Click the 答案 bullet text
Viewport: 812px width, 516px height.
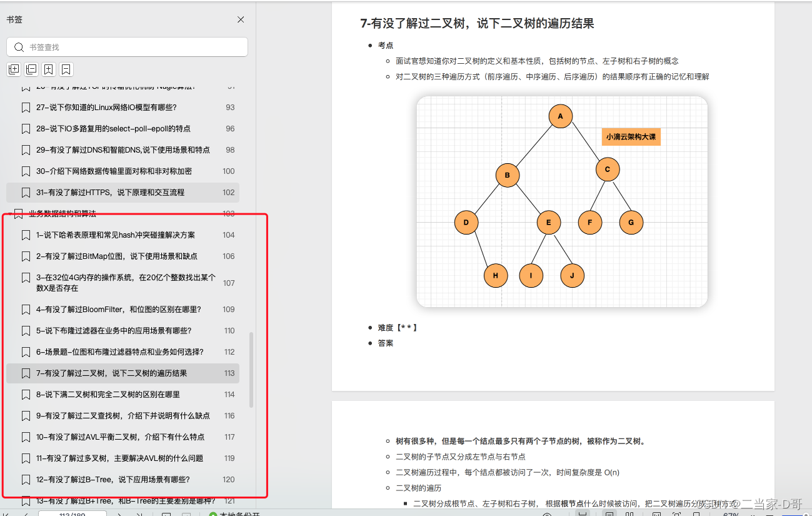[x=385, y=343]
